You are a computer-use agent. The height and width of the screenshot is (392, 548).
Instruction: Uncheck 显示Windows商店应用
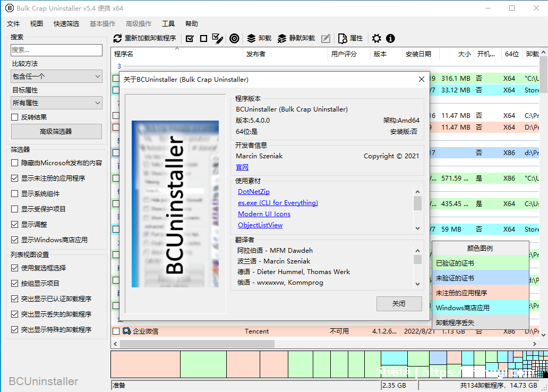point(15,240)
